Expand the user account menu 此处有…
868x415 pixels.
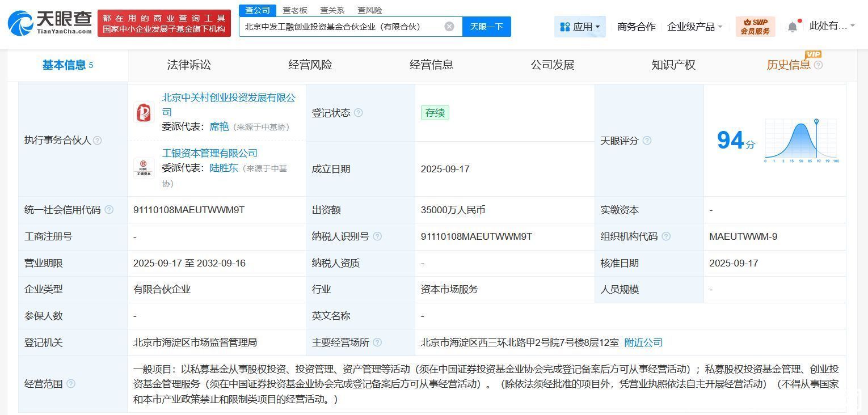click(x=831, y=26)
